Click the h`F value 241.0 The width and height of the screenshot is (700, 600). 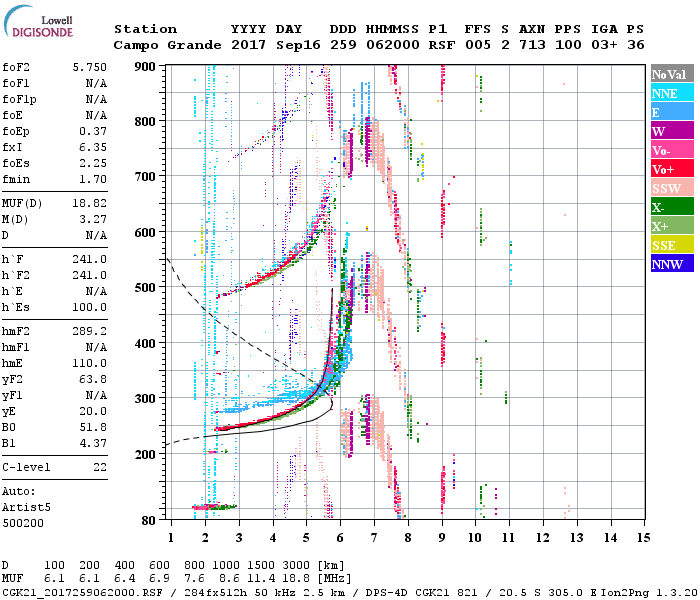click(90, 259)
